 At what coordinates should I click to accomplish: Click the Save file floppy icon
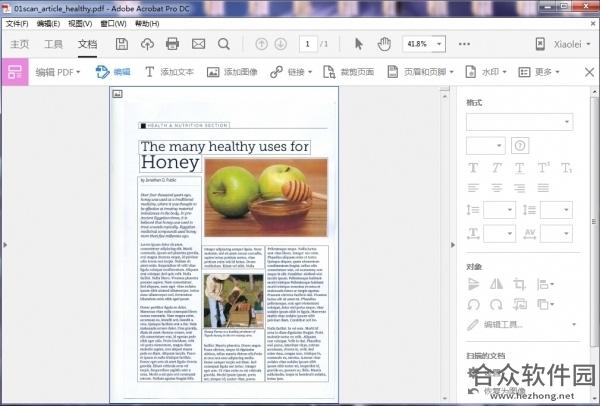pyautogui.click(x=122, y=44)
